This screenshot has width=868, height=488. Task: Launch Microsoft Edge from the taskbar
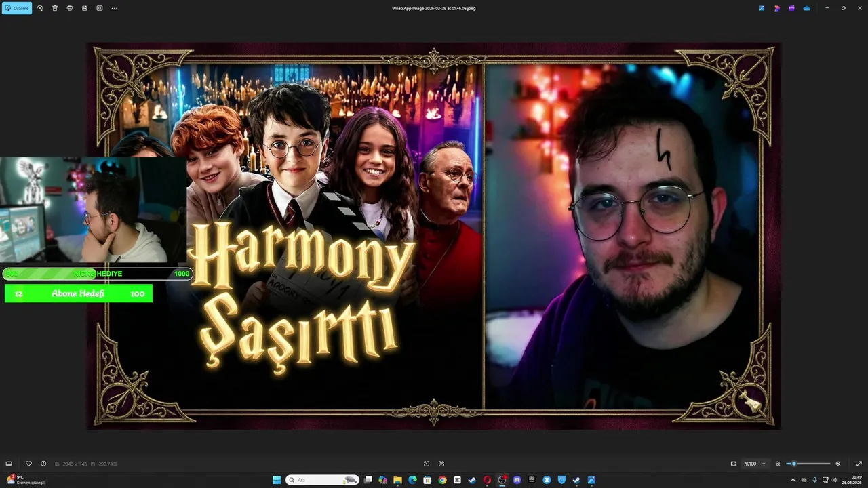tap(412, 480)
